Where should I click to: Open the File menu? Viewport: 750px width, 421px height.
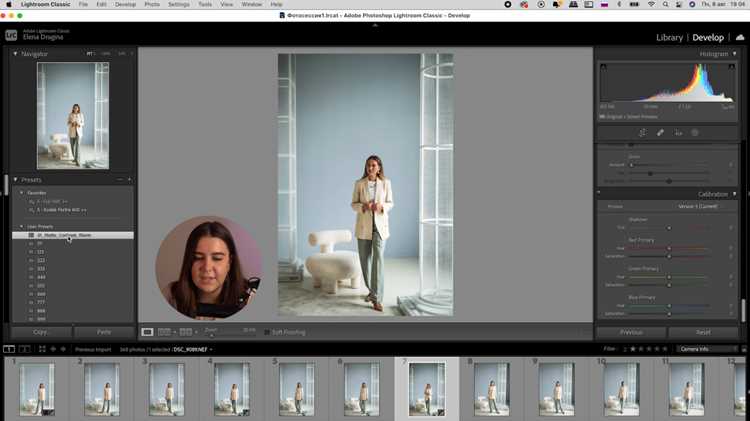pos(83,4)
